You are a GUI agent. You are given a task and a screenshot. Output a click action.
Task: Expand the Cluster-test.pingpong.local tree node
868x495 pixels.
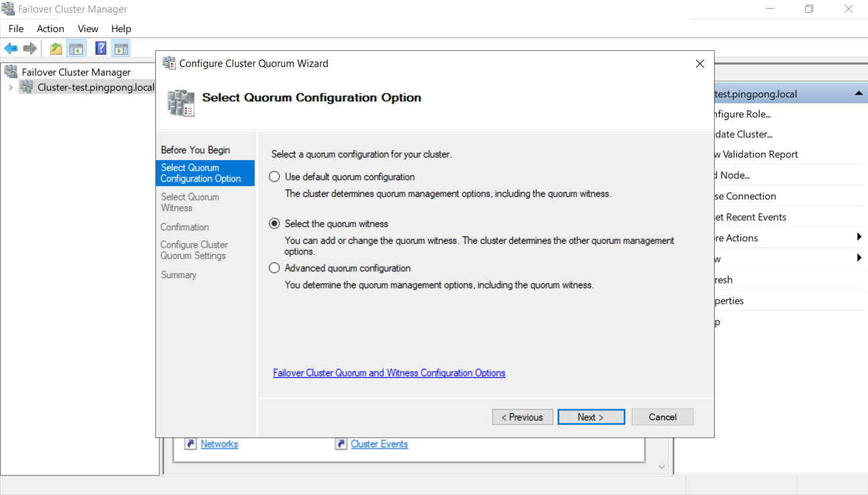click(x=10, y=87)
